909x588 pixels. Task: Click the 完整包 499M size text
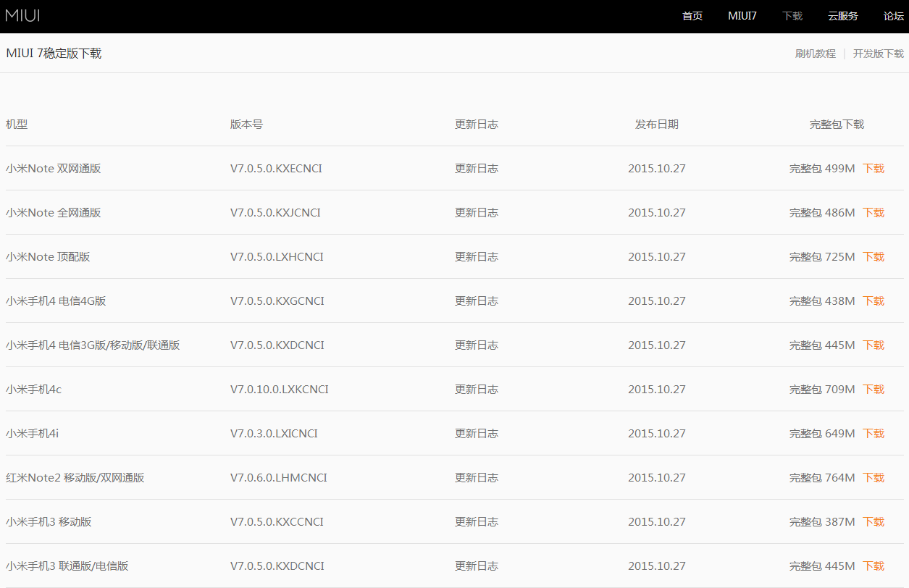click(822, 169)
